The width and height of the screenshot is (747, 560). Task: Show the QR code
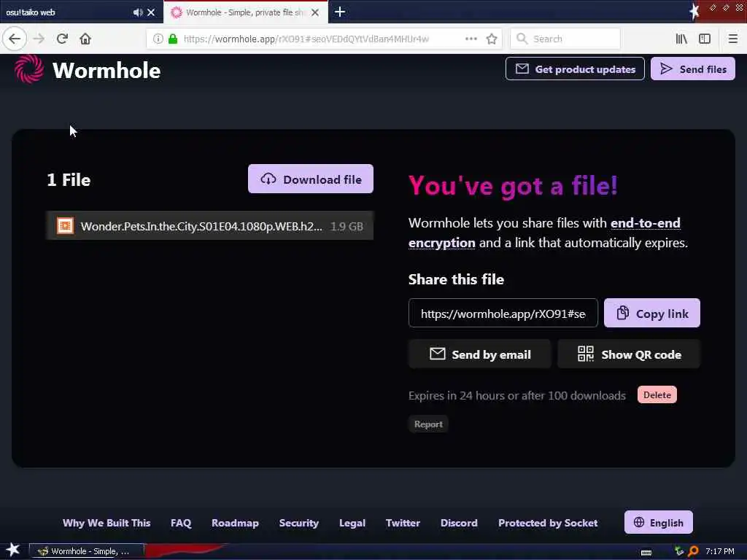pos(629,354)
